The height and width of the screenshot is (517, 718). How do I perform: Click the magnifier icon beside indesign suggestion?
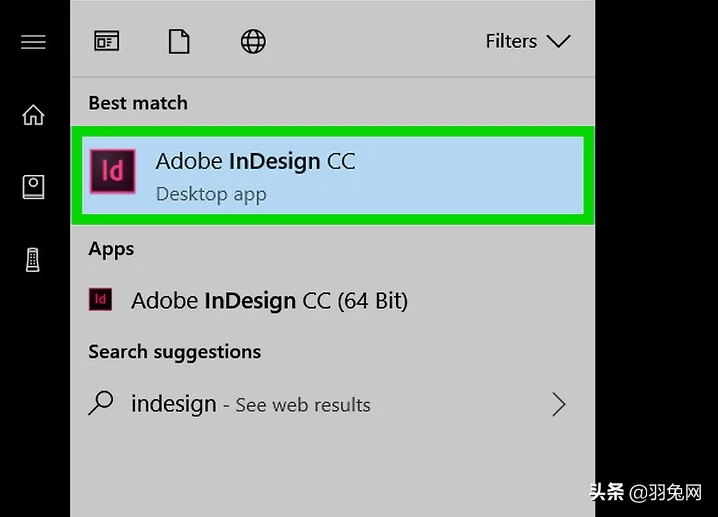pos(101,403)
